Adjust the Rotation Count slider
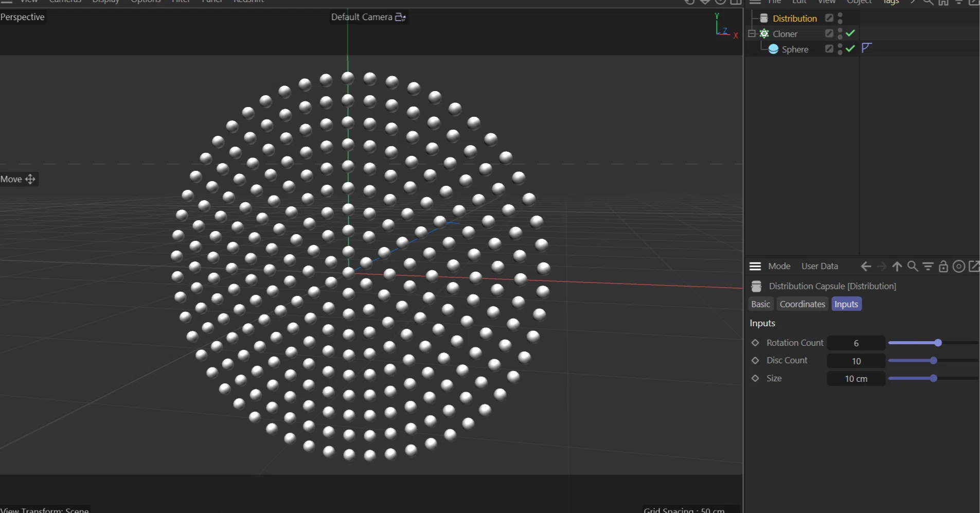980x513 pixels. coord(933,343)
